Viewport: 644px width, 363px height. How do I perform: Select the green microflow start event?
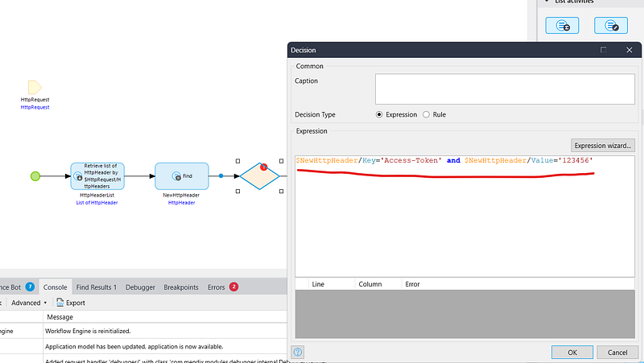point(35,175)
